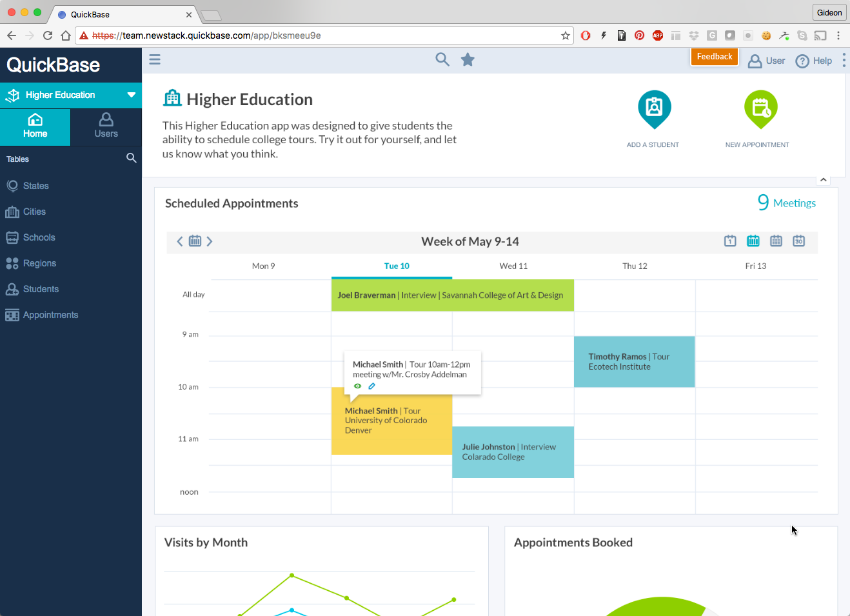
Task: Click the Cast extension icon
Action: 820,35
